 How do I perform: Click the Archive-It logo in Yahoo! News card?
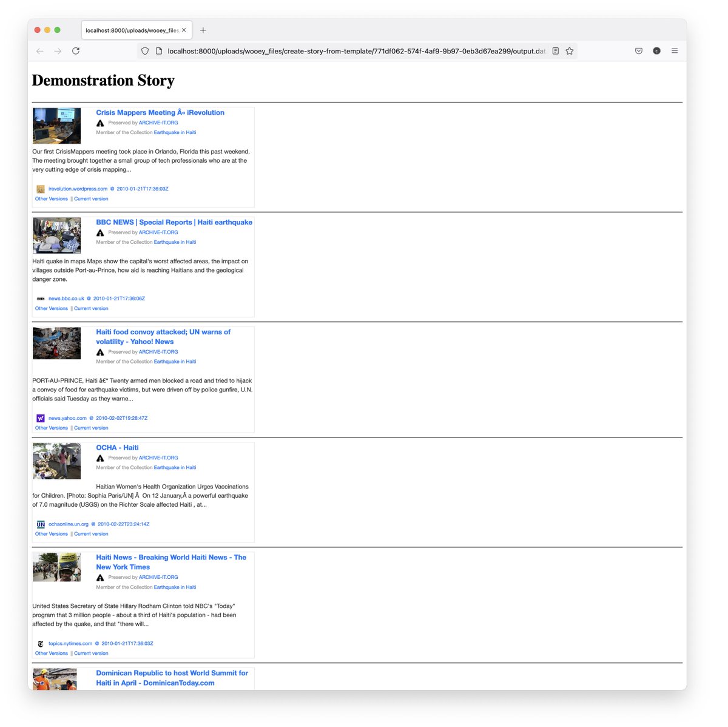pyautogui.click(x=100, y=353)
